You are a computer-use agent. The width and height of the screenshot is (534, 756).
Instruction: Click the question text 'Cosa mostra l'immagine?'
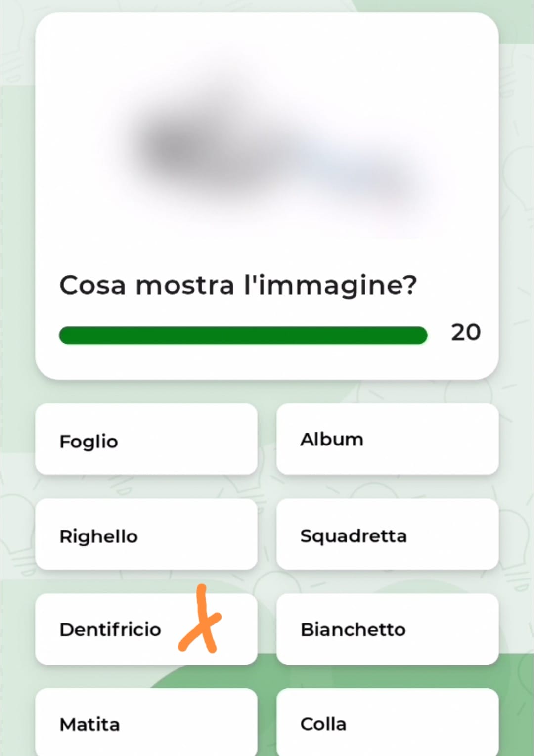pyautogui.click(x=238, y=286)
